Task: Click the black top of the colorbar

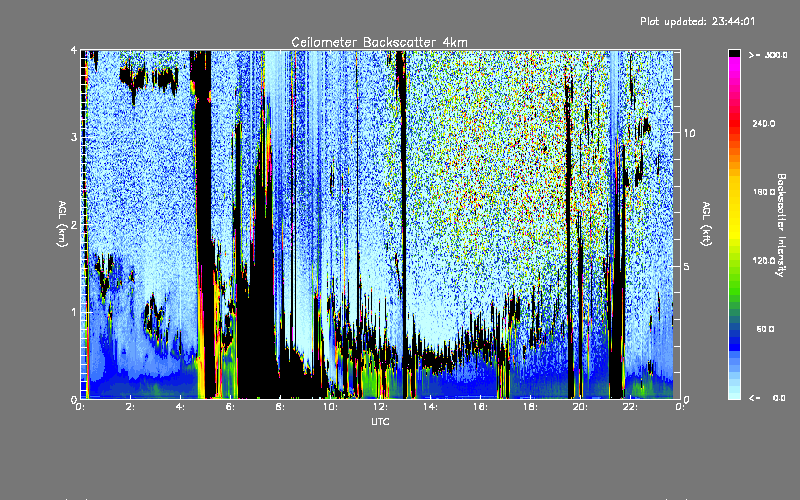Action: pos(734,53)
